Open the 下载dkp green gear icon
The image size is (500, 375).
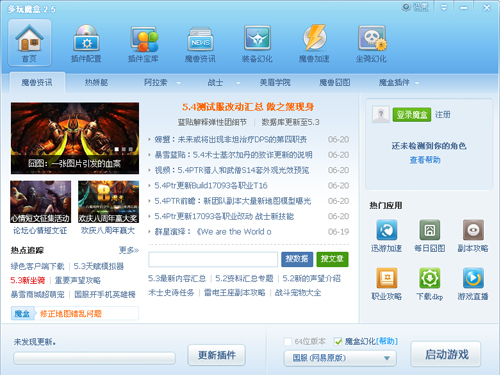[x=430, y=284]
